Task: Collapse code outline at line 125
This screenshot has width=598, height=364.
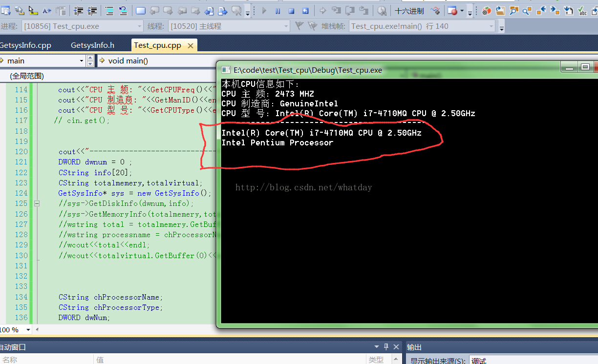Action: [x=37, y=203]
